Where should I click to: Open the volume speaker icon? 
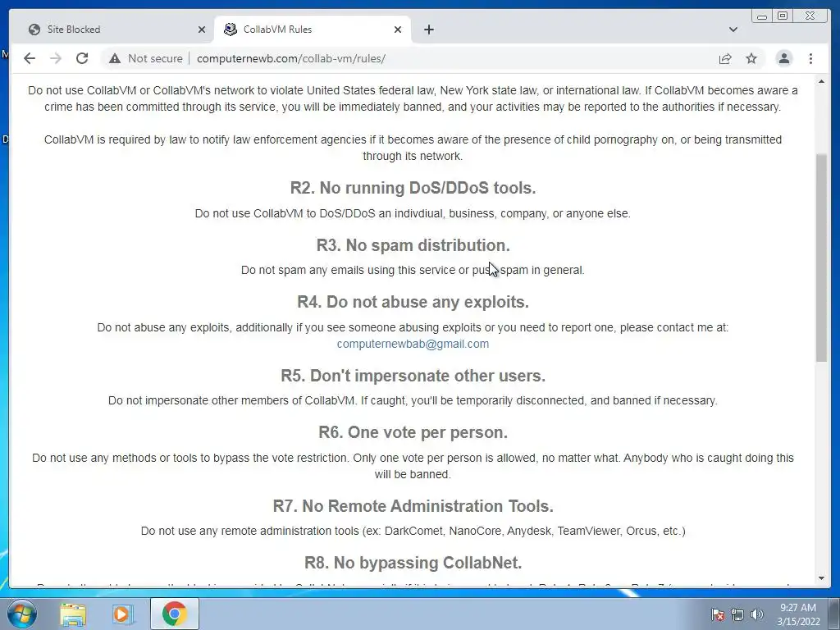(756, 614)
